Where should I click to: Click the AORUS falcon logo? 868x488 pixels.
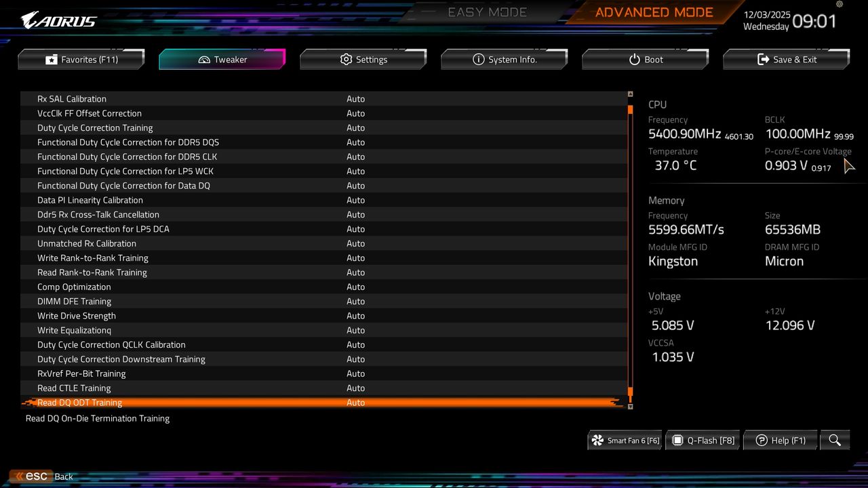pyautogui.click(x=27, y=19)
